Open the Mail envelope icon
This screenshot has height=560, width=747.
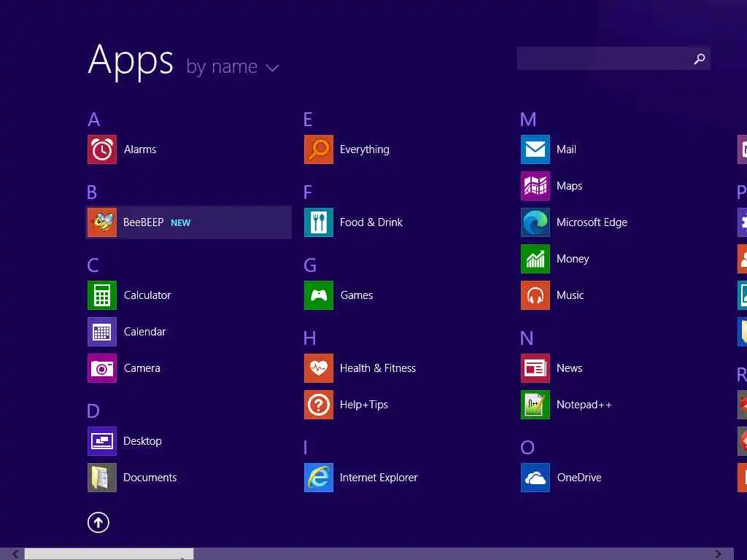point(535,149)
